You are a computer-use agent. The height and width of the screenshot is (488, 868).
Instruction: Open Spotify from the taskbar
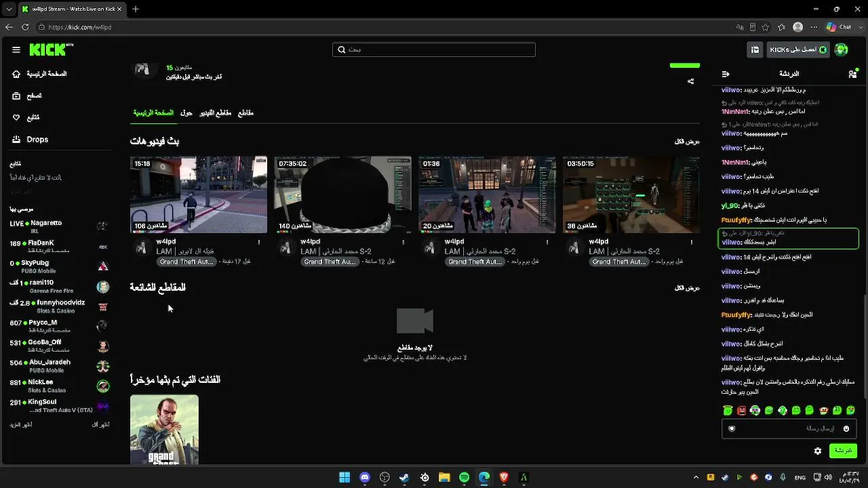pos(464,477)
